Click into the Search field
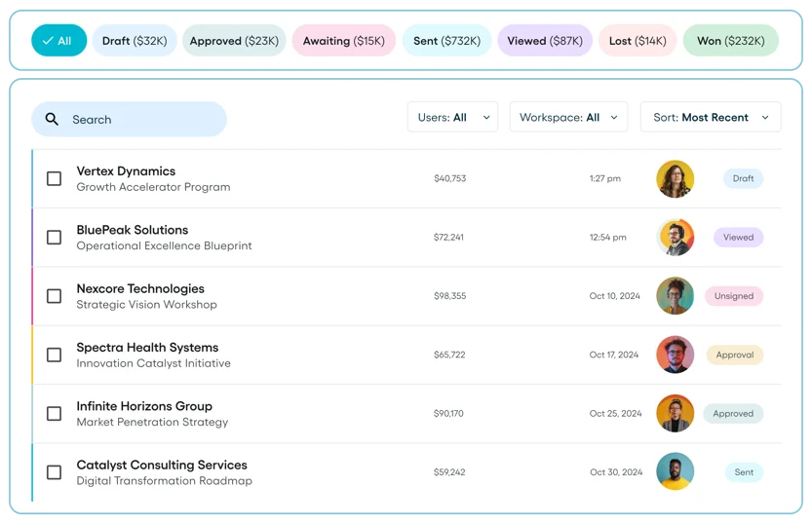Image resolution: width=812 pixels, height=524 pixels. [x=141, y=120]
